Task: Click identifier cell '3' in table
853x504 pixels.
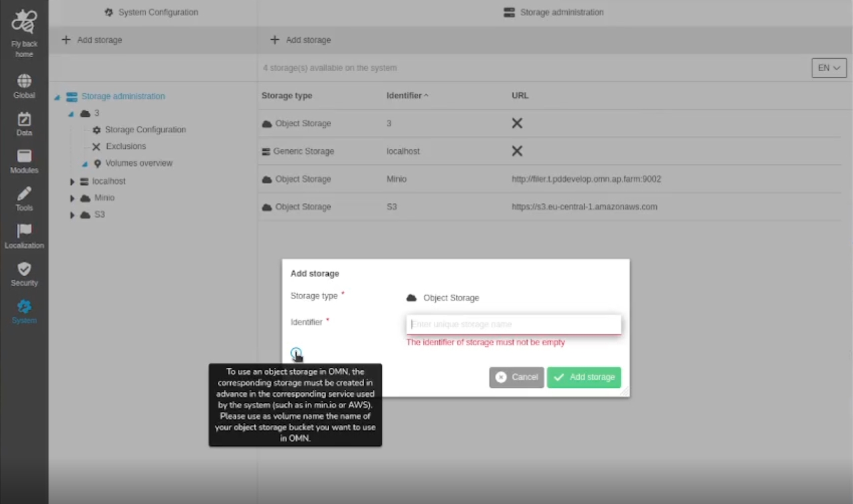Action: (389, 124)
